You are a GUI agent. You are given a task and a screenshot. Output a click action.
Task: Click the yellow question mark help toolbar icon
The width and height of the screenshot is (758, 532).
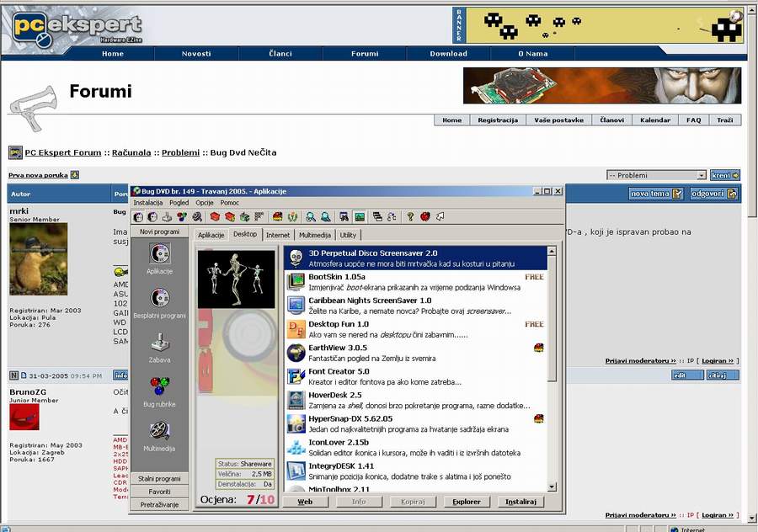pos(410,217)
